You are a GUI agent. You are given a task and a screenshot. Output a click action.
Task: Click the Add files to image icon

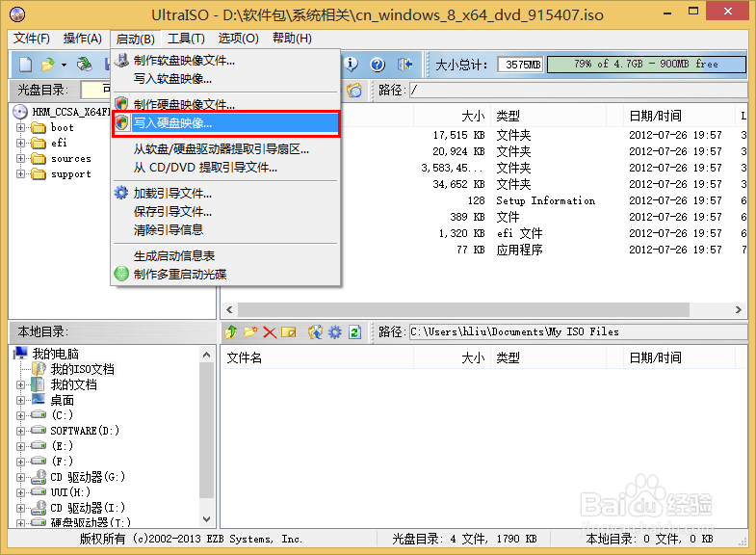315,332
